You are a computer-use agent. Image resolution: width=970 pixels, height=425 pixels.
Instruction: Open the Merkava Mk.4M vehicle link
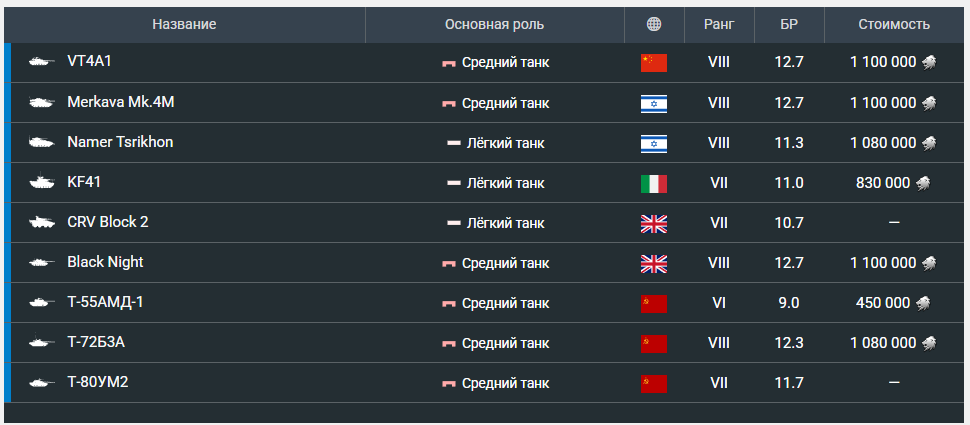point(113,102)
